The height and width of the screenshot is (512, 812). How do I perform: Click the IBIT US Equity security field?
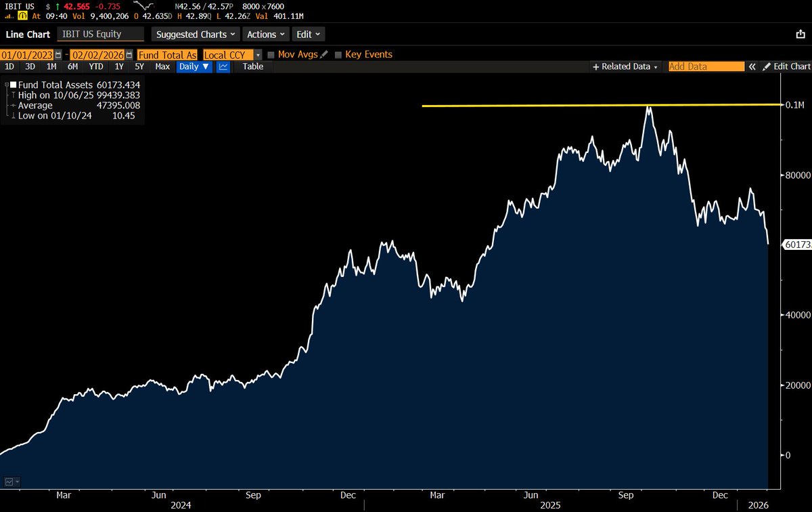point(100,34)
